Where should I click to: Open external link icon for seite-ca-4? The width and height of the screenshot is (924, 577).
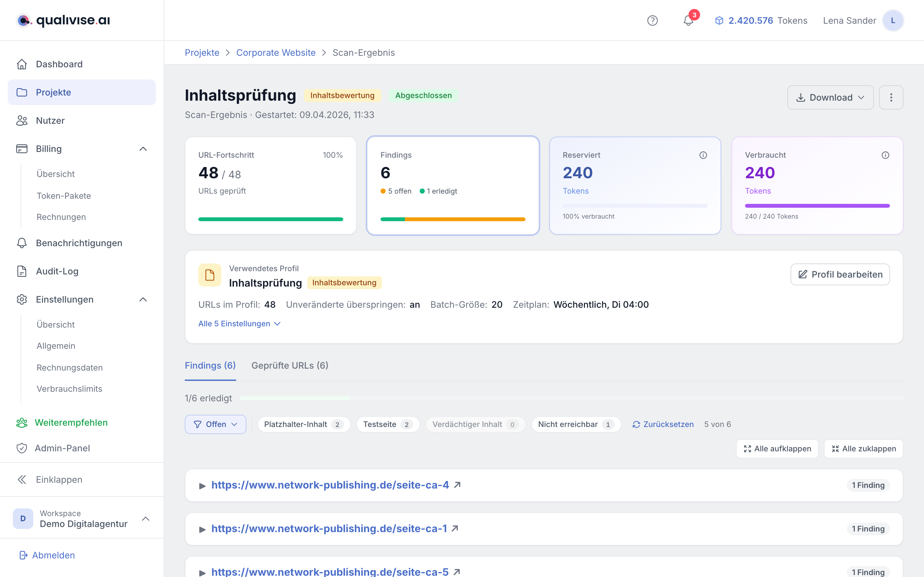point(457,485)
